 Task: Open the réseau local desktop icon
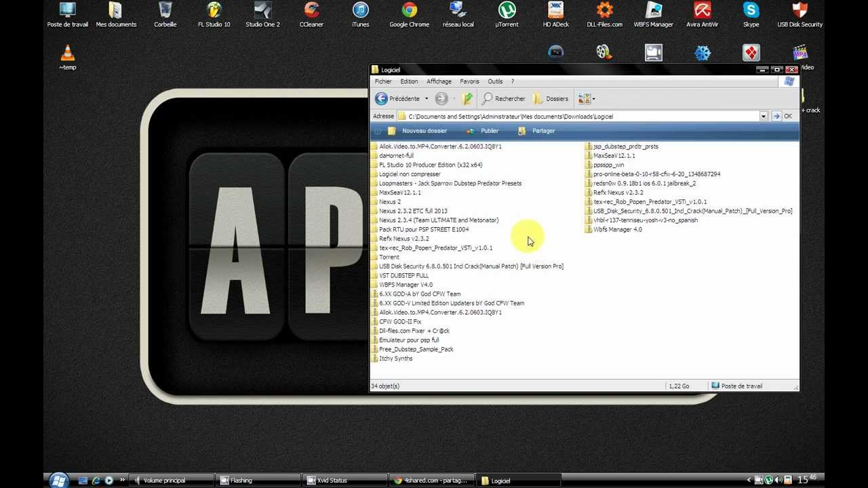pos(458,15)
